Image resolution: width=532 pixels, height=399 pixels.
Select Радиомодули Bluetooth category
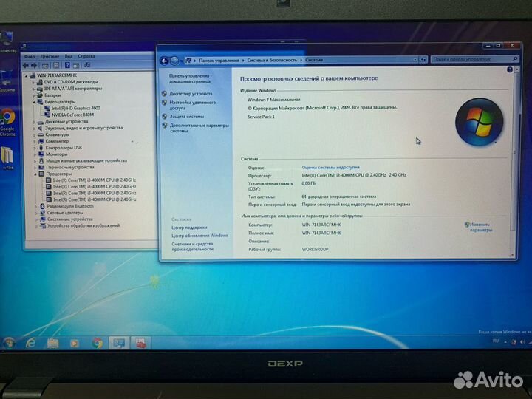[x=70, y=206]
